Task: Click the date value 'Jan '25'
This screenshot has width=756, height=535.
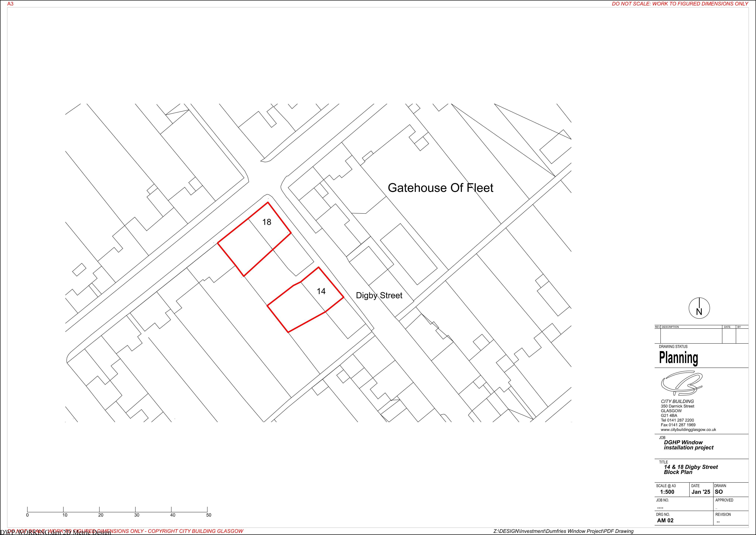Action: coord(701,492)
